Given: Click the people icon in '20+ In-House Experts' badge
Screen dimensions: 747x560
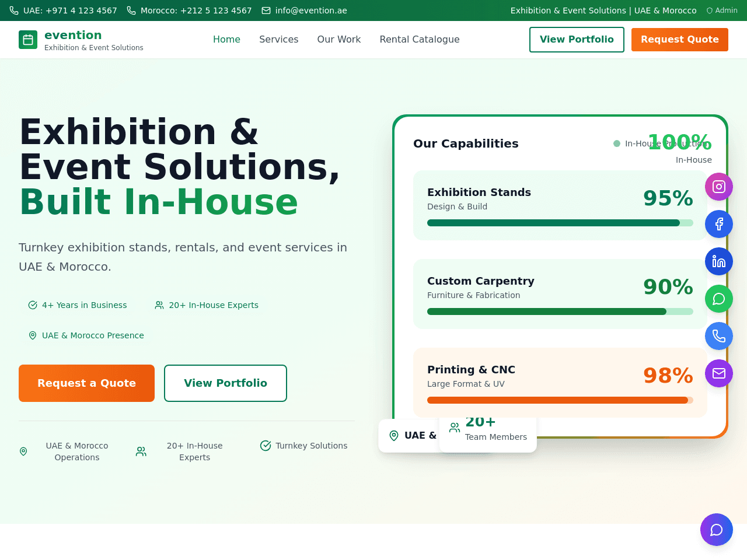Looking at the screenshot, I should (x=159, y=305).
